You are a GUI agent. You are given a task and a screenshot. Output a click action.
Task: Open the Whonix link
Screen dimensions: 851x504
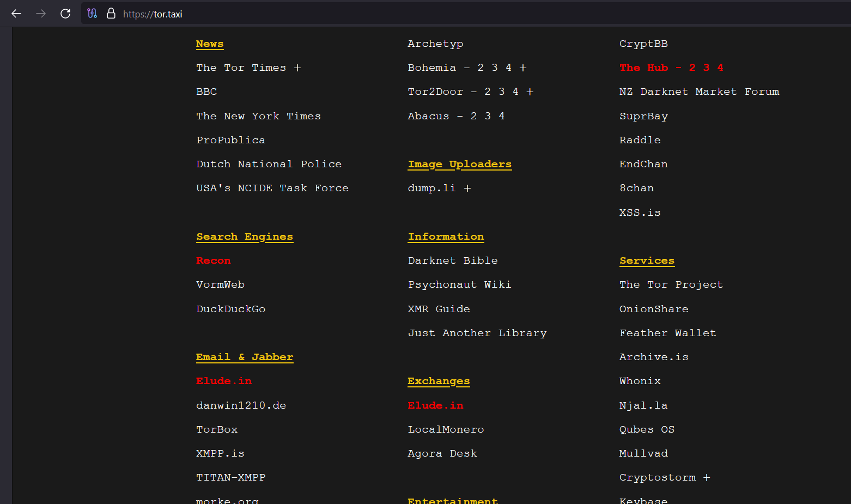click(x=640, y=381)
